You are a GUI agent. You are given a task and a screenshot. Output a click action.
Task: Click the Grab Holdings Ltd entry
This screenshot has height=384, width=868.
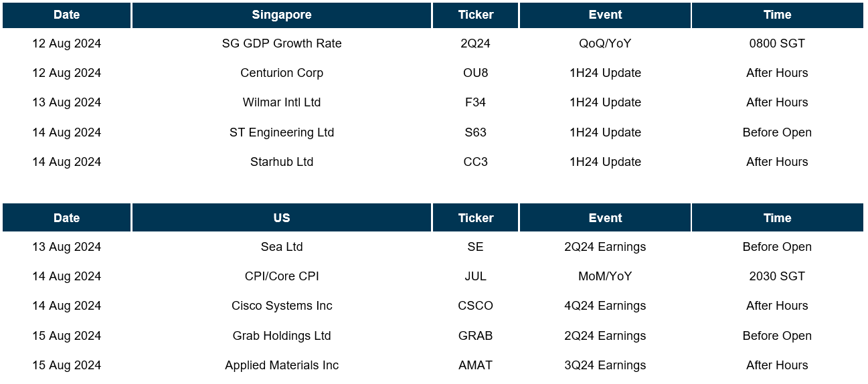point(282,336)
